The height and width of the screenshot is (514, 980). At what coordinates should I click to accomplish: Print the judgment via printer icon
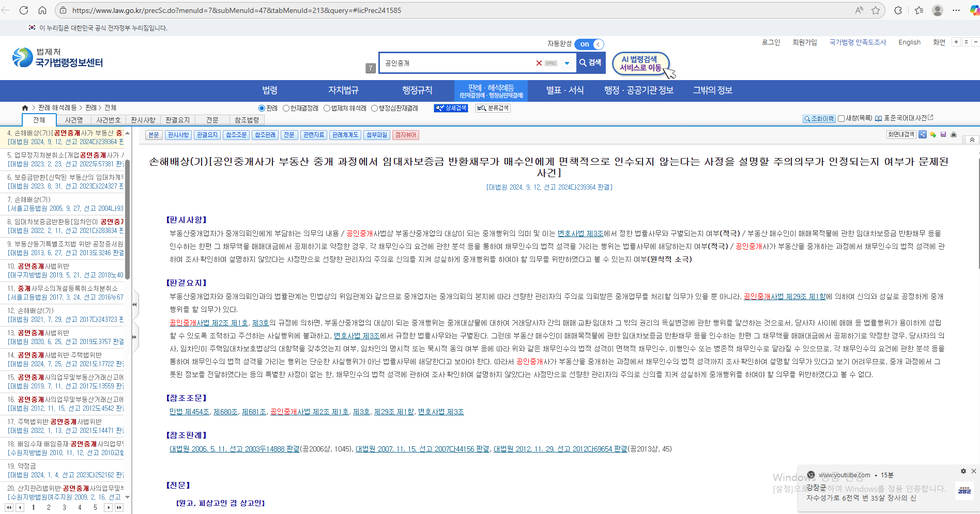tap(953, 134)
